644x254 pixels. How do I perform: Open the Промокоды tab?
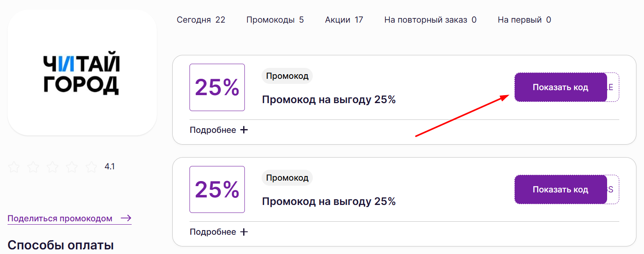pos(275,19)
